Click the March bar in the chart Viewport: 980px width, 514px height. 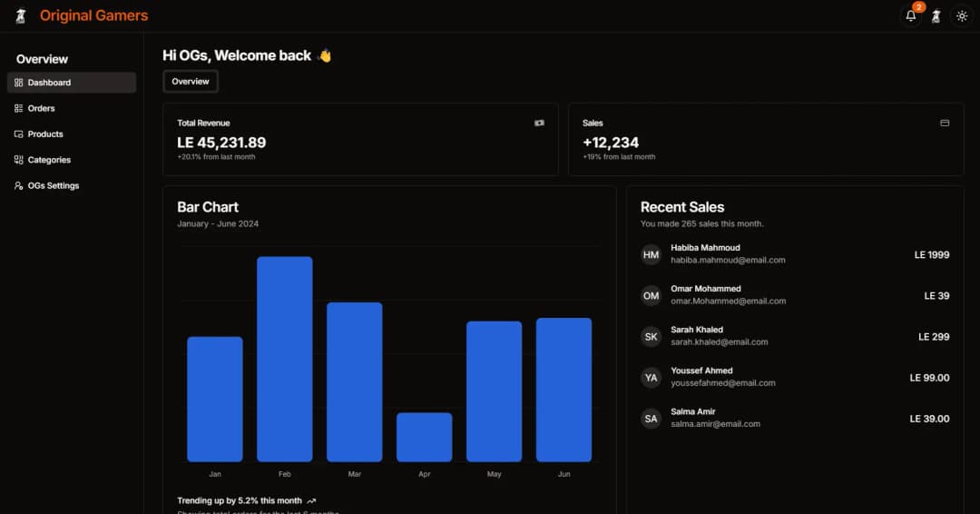355,382
